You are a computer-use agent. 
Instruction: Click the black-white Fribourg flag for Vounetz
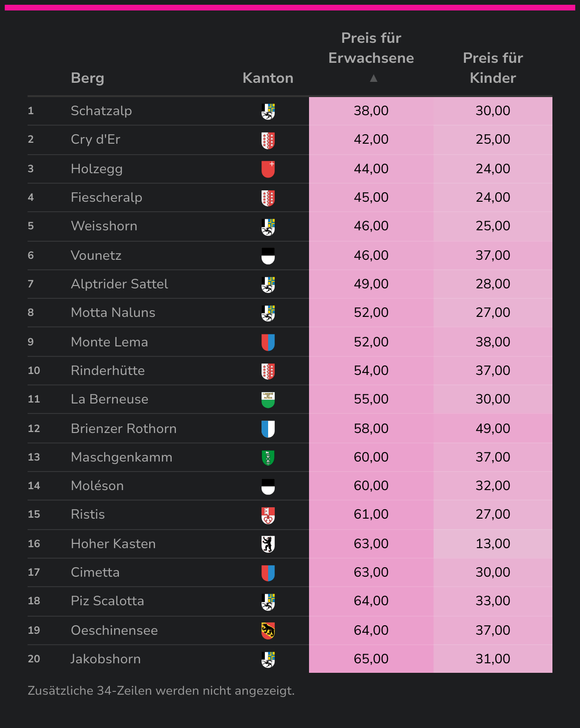click(x=268, y=256)
